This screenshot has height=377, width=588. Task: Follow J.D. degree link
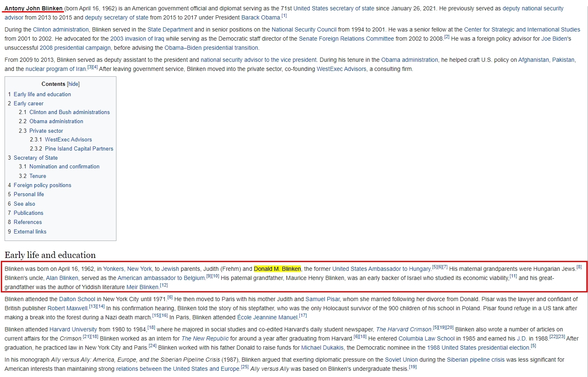tap(522, 338)
